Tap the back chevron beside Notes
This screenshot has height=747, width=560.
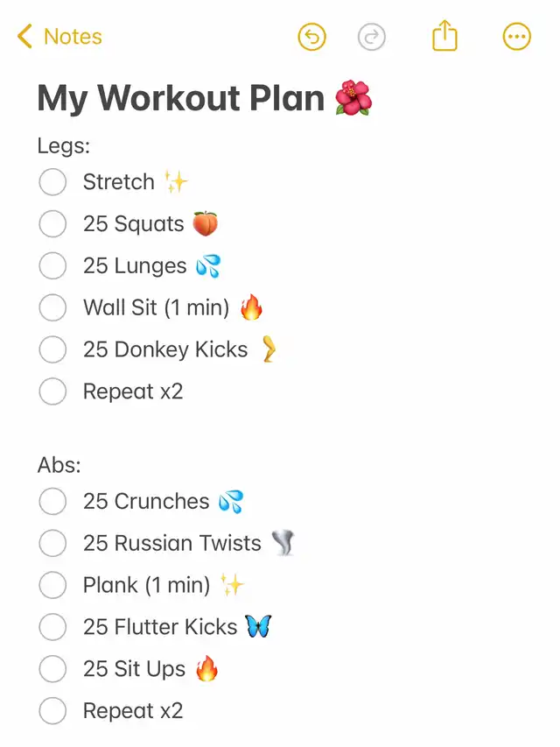tap(24, 36)
